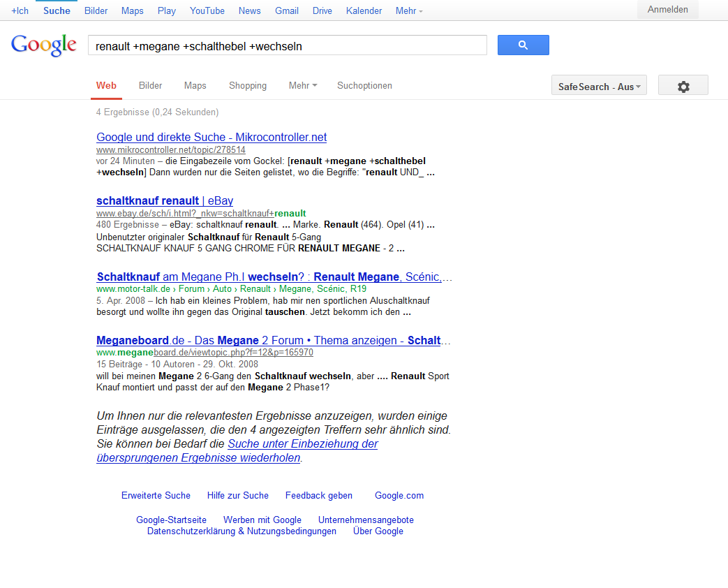Click snippet text 'vor 24 Minuten'
Viewport: 728px width, 588px height.
[x=126, y=161]
